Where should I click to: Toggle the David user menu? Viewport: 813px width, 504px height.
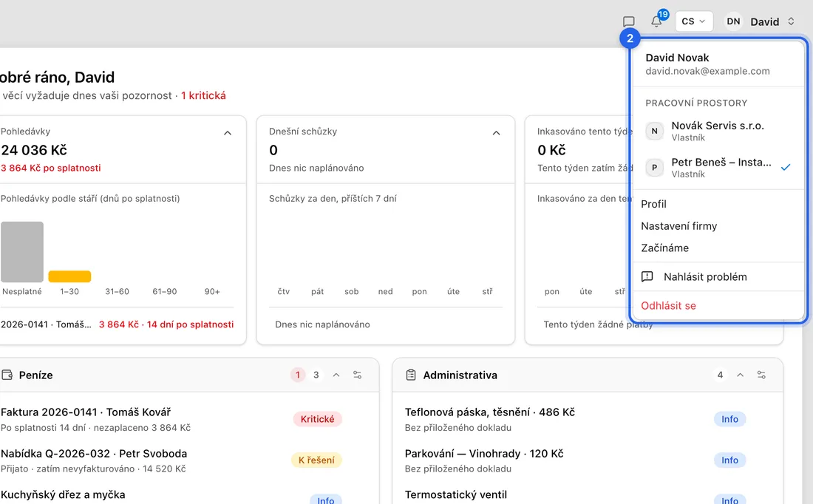tap(772, 21)
